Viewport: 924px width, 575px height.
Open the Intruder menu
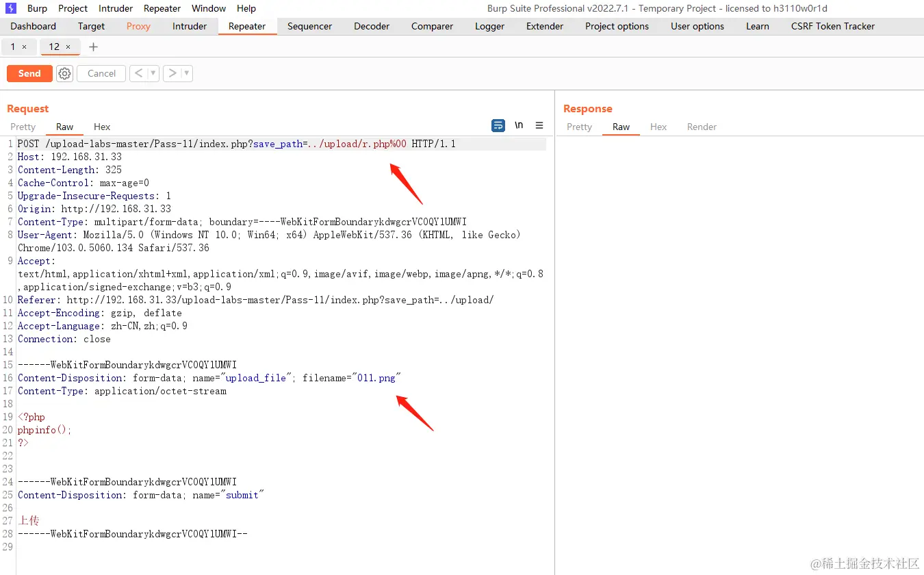(116, 8)
